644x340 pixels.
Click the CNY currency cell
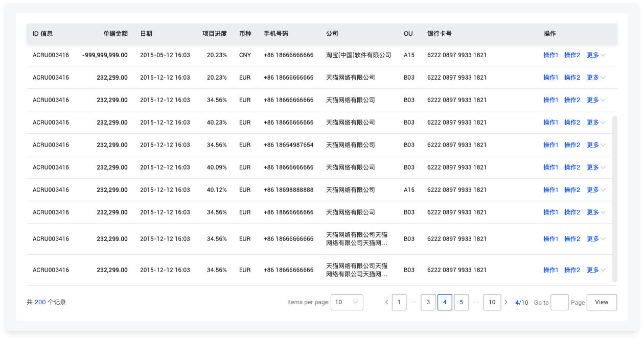245,55
